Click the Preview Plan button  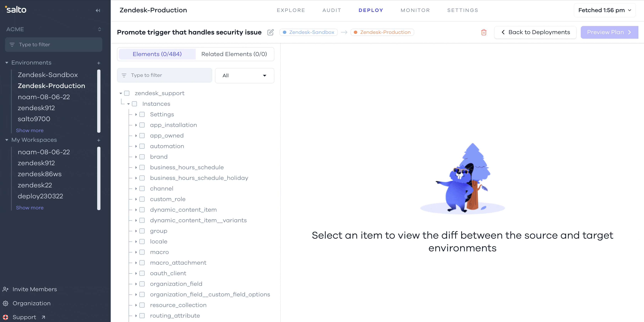[x=609, y=32]
